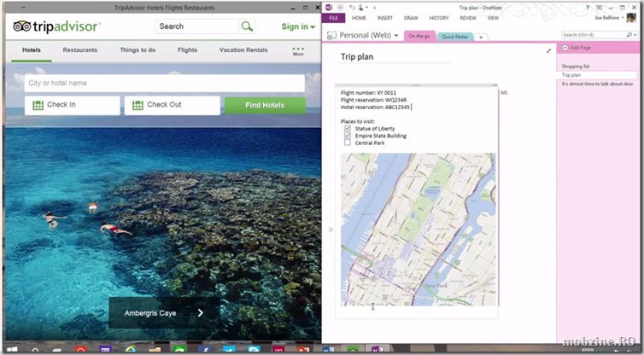
Task: Expand the More menu on TripAdvisor
Action: pos(298,50)
